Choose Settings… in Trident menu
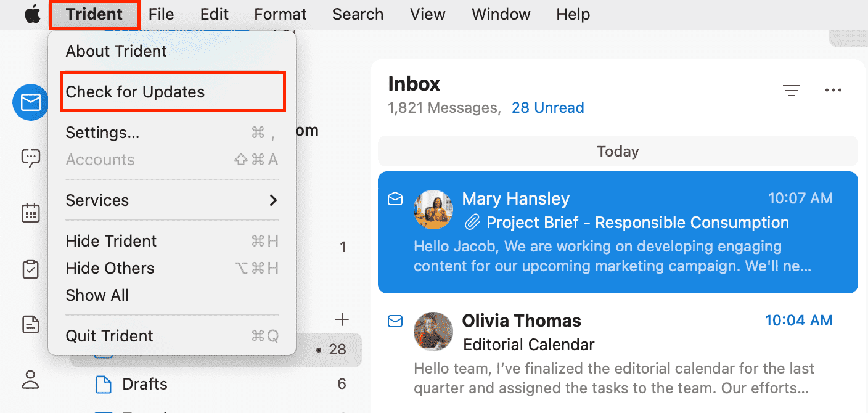The height and width of the screenshot is (413, 868). 172,133
